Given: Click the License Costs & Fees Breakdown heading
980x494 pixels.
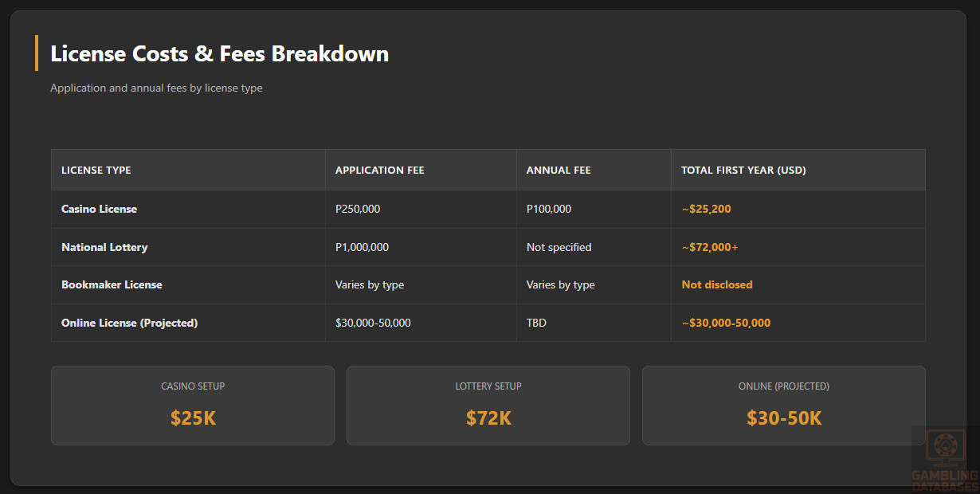Looking at the screenshot, I should point(219,53).
